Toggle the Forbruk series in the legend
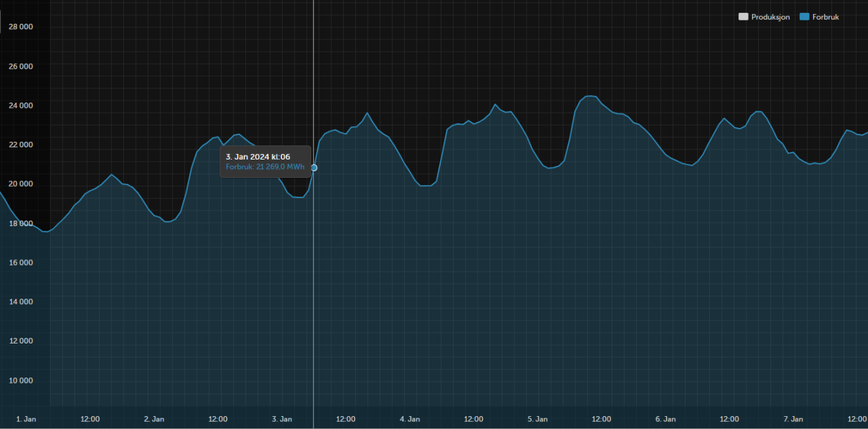 pyautogui.click(x=820, y=17)
